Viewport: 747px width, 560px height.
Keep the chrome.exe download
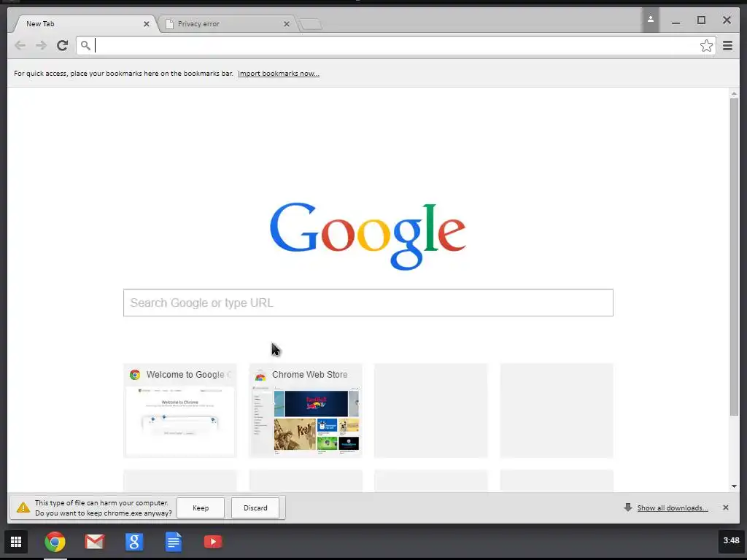[201, 508]
